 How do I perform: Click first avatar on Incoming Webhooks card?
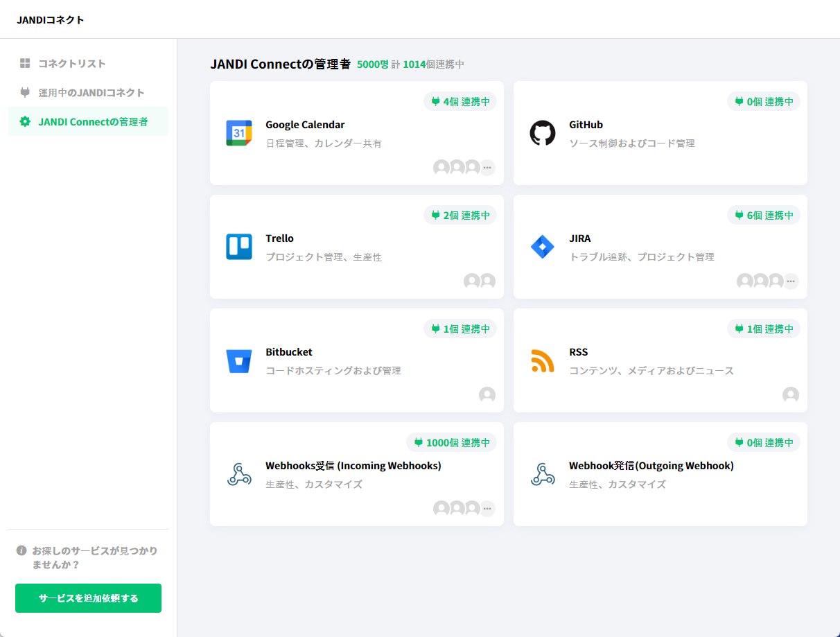coord(441,509)
